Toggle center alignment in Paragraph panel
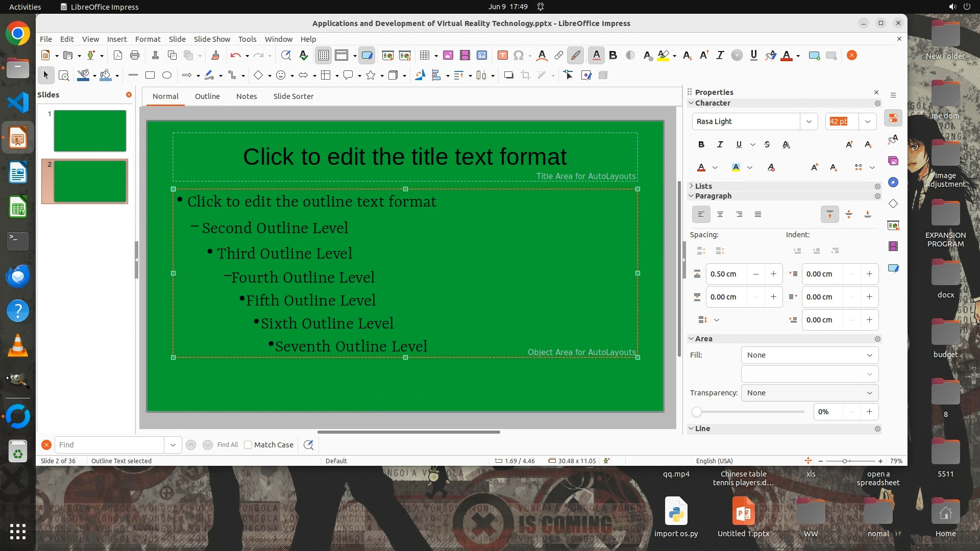This screenshot has height=551, width=980. [x=720, y=215]
